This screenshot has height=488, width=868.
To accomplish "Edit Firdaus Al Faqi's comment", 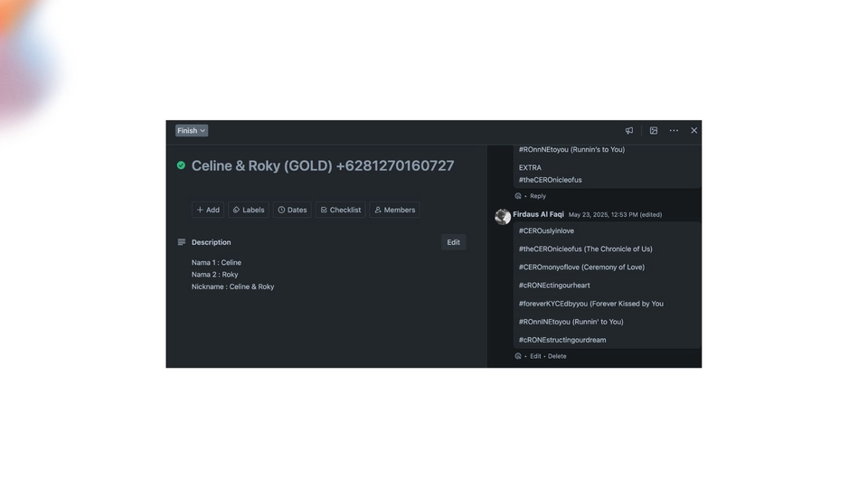I will [535, 356].
